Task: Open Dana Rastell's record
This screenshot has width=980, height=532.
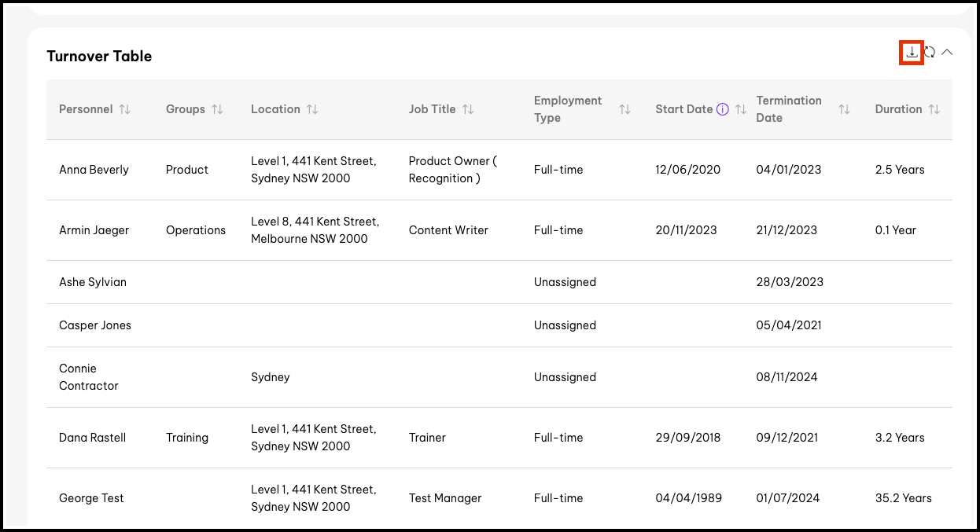Action: point(92,438)
